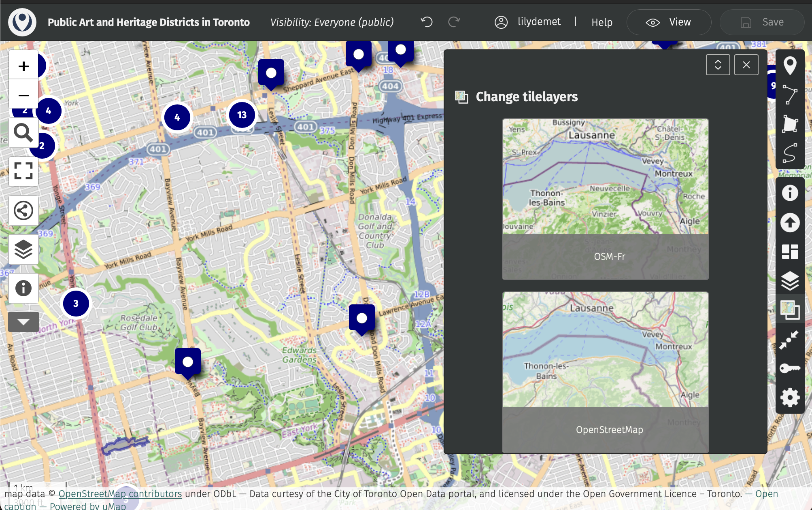The height and width of the screenshot is (510, 812).
Task: Click Visibility: Everyone (public) setting
Action: point(332,22)
